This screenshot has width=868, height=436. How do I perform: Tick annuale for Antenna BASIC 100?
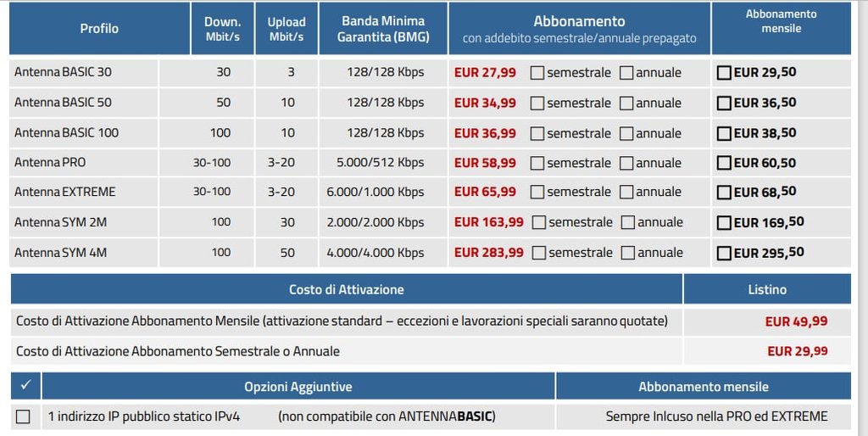tap(626, 133)
